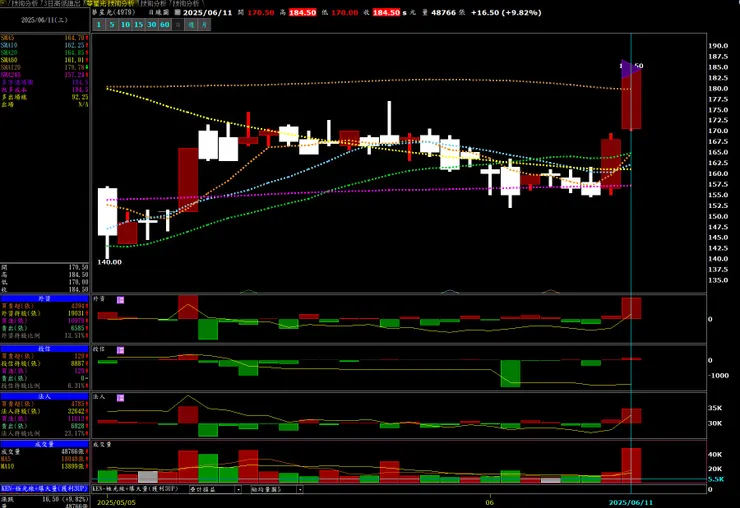Select the 15-minute timeframe button
This screenshot has width=740, height=508.
138,25
